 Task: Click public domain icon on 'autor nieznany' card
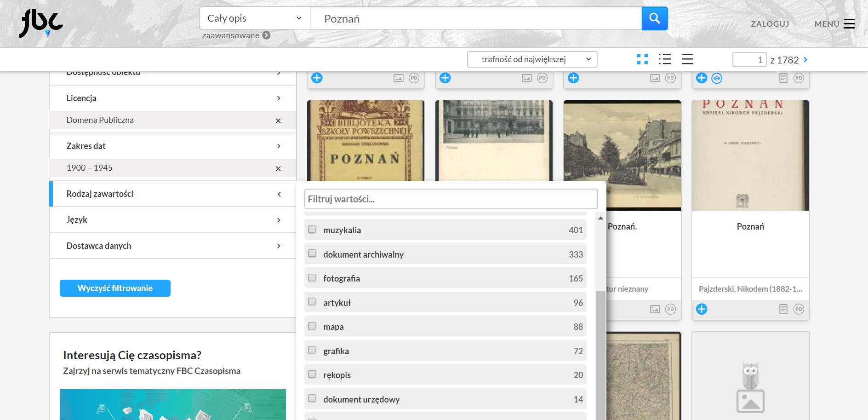pos(671,309)
